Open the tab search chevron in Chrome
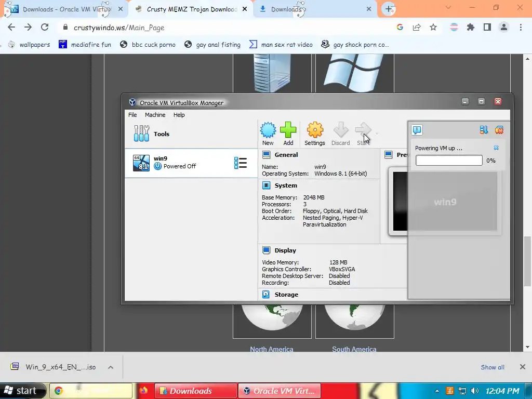Image resolution: width=532 pixels, height=399 pixels. pos(448,7)
